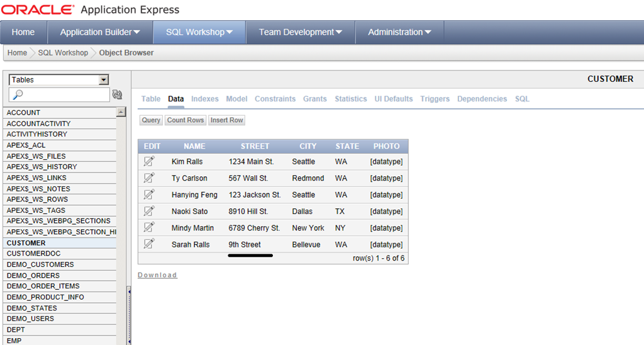644x345 pixels.
Task: Click the Count Rows button
Action: click(186, 120)
